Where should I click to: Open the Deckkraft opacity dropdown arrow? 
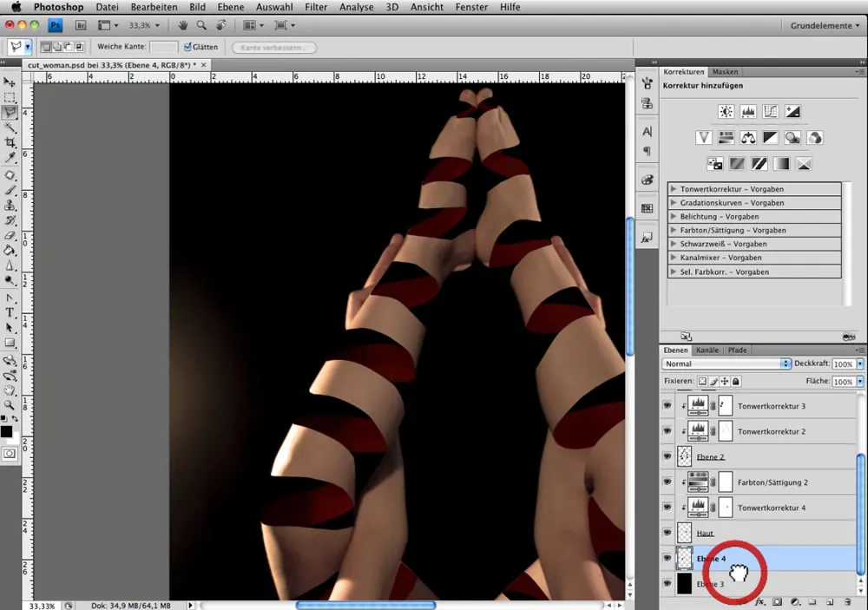pyautogui.click(x=859, y=364)
